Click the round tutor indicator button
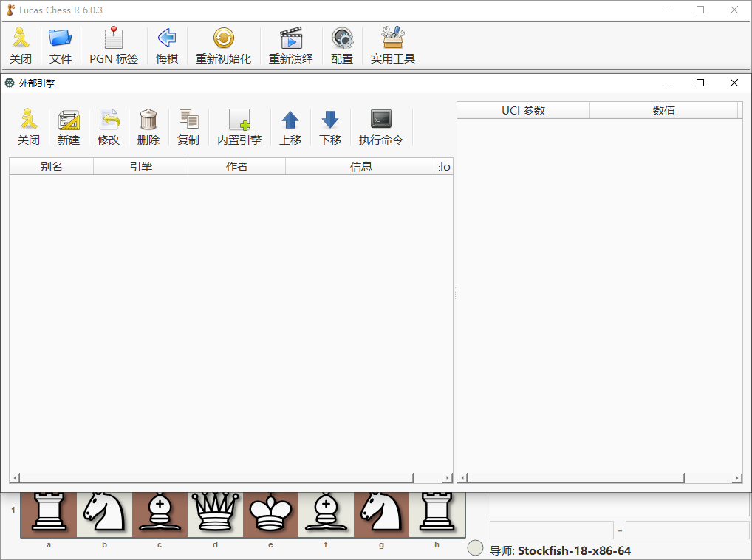This screenshot has width=752, height=560. tap(475, 548)
